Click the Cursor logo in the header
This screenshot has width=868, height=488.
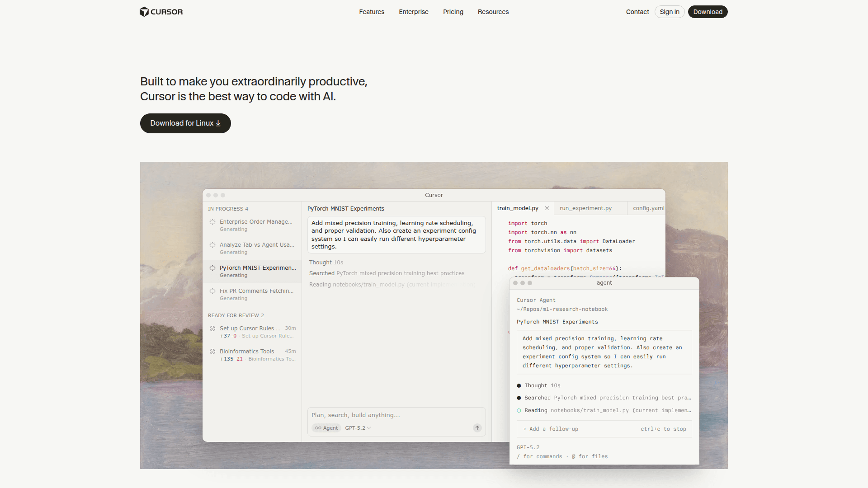(x=161, y=12)
